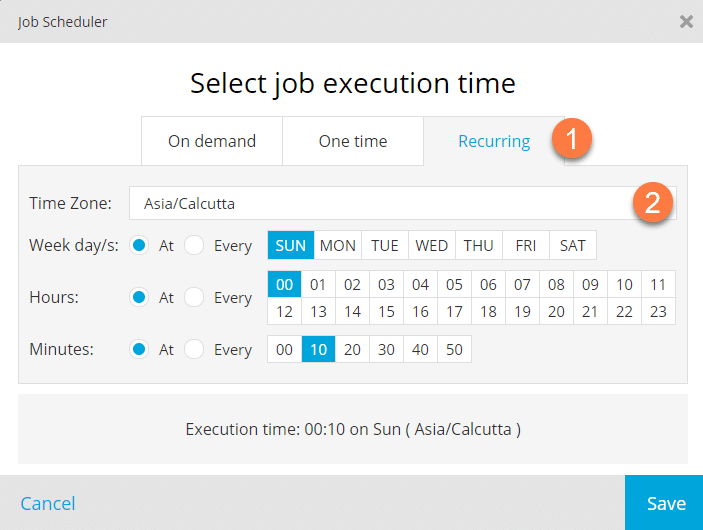Pick hour 18 in the Hours grid

coord(488,311)
